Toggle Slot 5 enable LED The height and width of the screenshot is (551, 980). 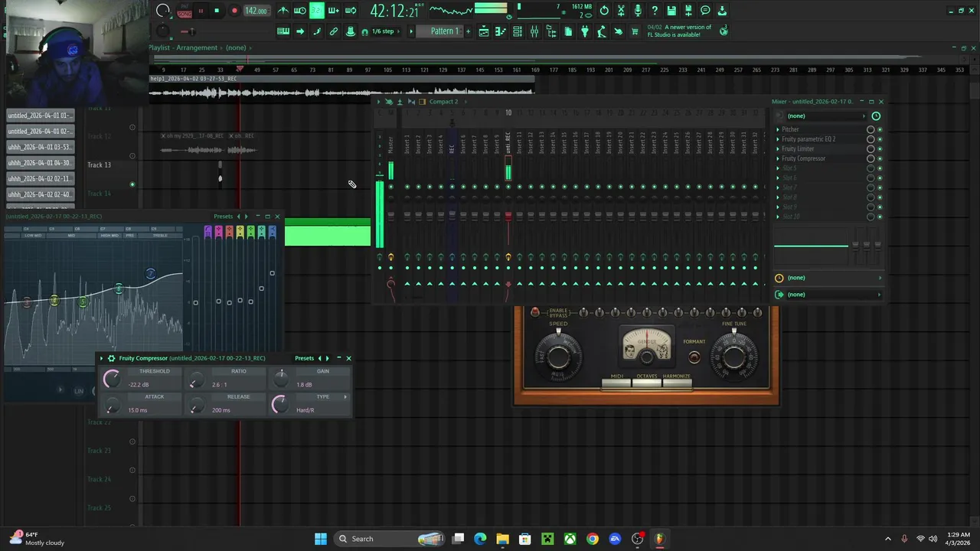click(x=880, y=168)
